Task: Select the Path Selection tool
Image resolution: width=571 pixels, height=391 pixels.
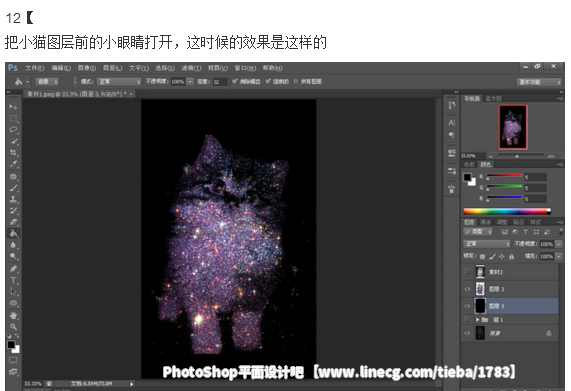Action: pyautogui.click(x=13, y=291)
